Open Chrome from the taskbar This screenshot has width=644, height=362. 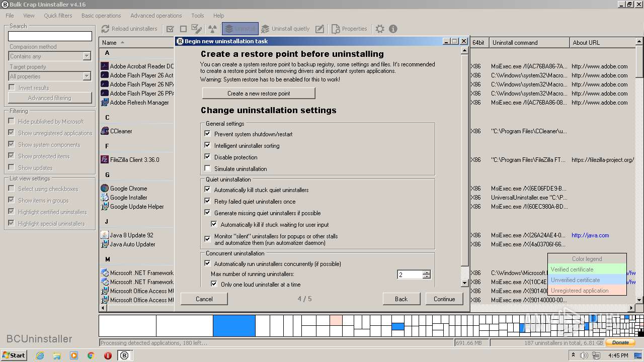91,355
